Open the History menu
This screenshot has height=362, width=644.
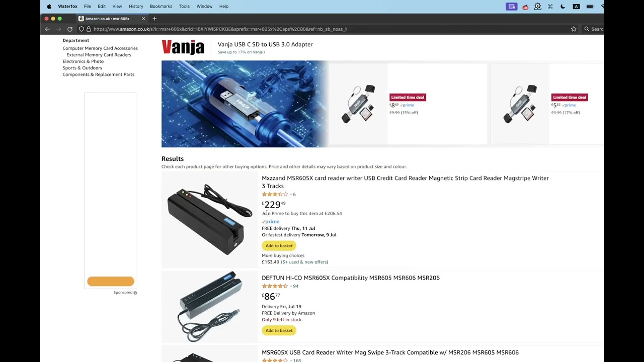136,7
